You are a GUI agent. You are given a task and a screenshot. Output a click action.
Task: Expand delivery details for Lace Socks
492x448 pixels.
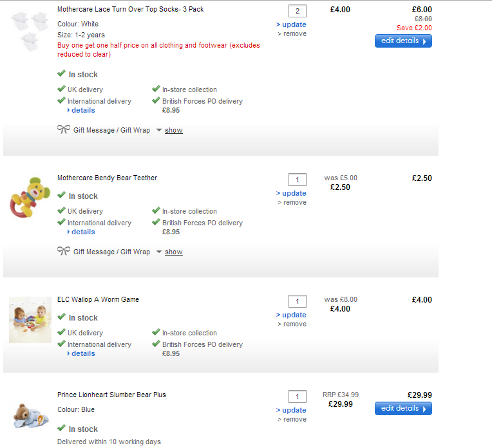pyautogui.click(x=82, y=110)
